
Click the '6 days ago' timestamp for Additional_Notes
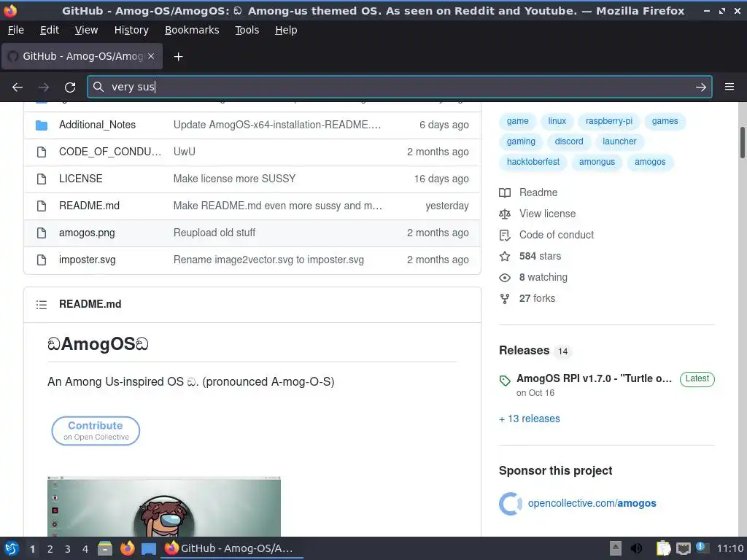click(444, 125)
